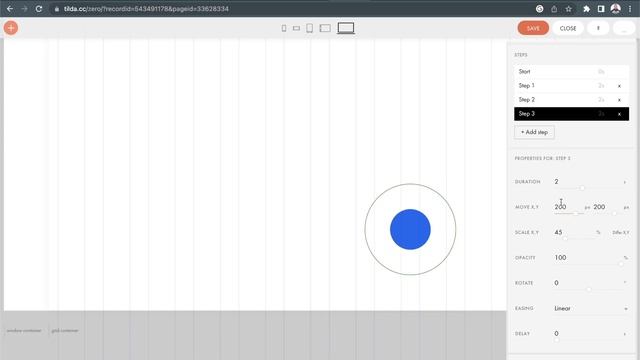Click the Opacity slider handle
Image resolution: width=640 pixels, height=360 pixels.
(621, 264)
